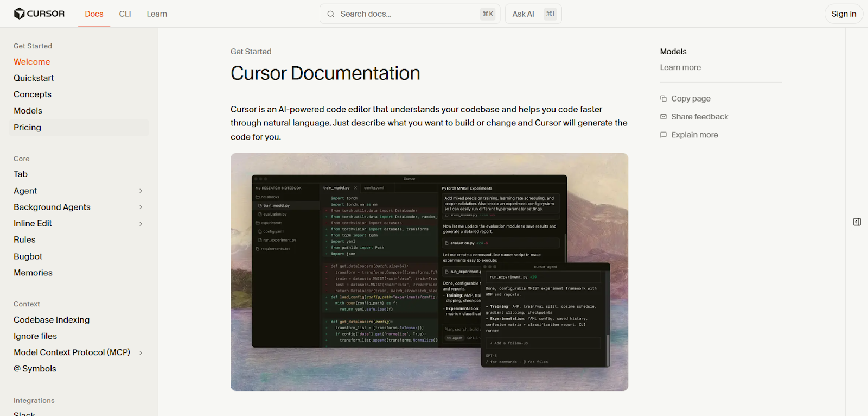
Task: Click the ⌘K shortcut badge
Action: (488, 14)
